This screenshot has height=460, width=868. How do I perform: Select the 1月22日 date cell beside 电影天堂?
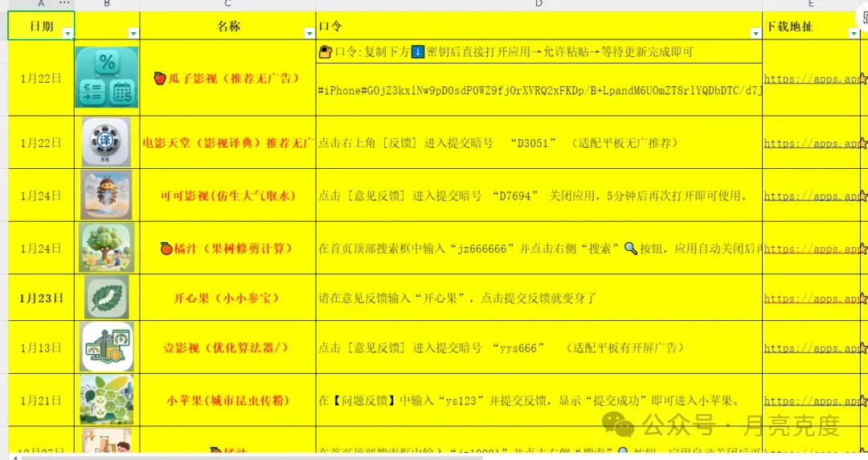tap(41, 142)
